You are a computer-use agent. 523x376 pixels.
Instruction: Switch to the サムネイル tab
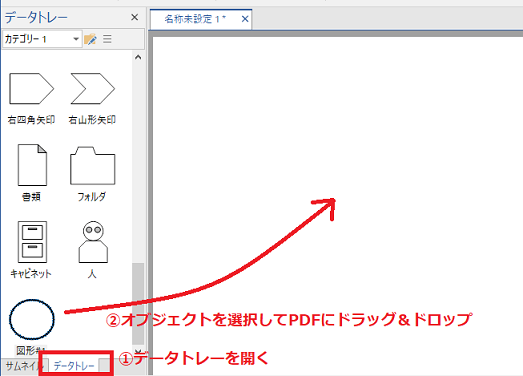click(x=23, y=366)
